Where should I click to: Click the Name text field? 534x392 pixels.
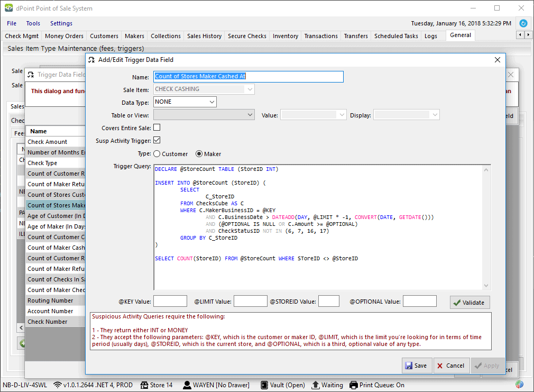248,76
